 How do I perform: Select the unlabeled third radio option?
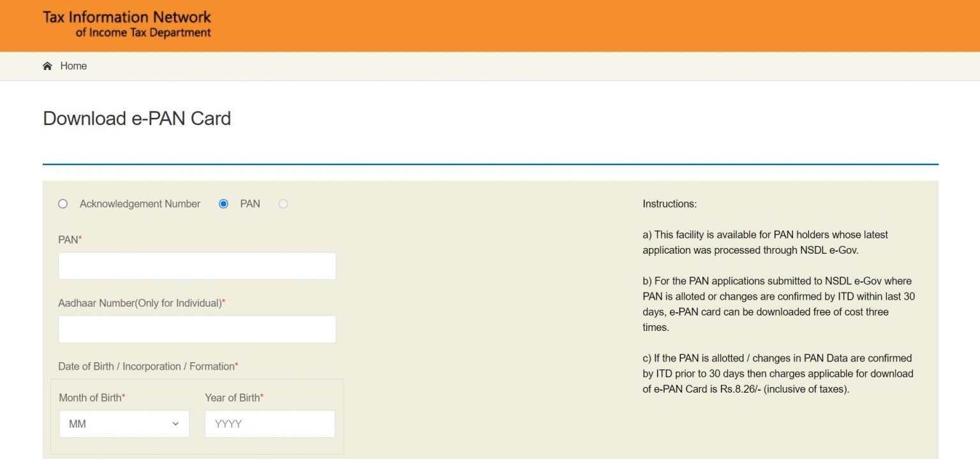point(283,203)
